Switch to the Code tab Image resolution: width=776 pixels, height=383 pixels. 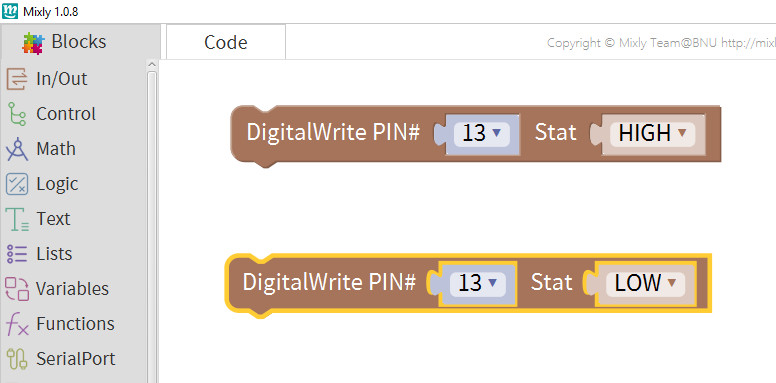pyautogui.click(x=226, y=42)
